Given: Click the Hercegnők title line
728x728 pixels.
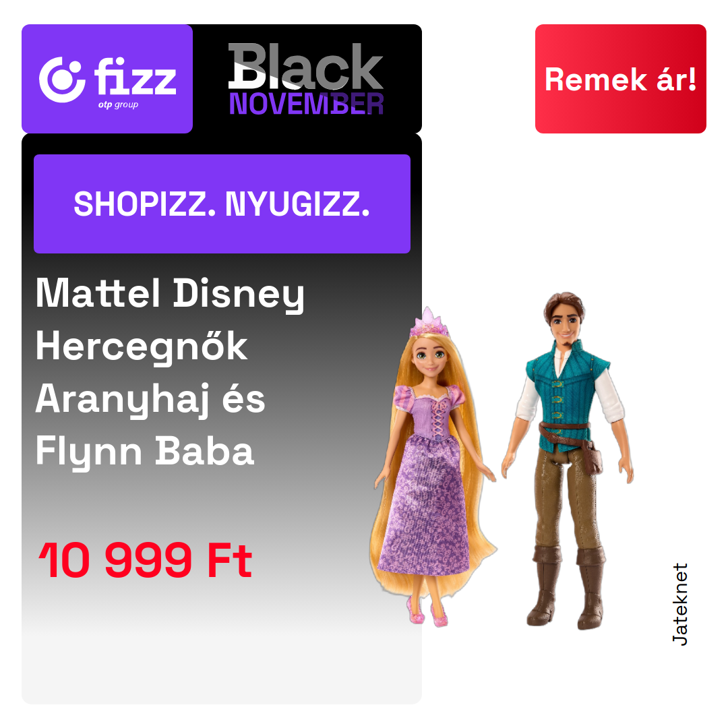Looking at the screenshot, I should tap(142, 346).
